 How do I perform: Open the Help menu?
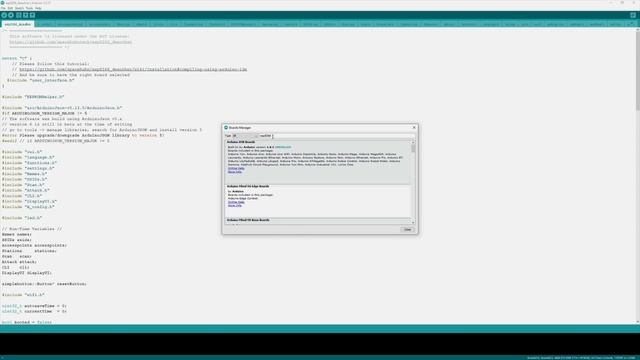pyautogui.click(x=38, y=8)
